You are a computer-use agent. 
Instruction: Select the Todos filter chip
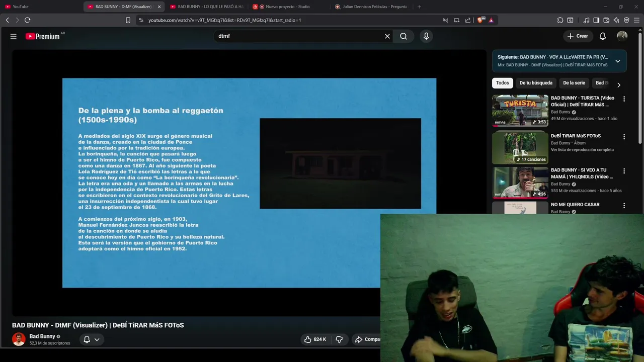coord(503,83)
